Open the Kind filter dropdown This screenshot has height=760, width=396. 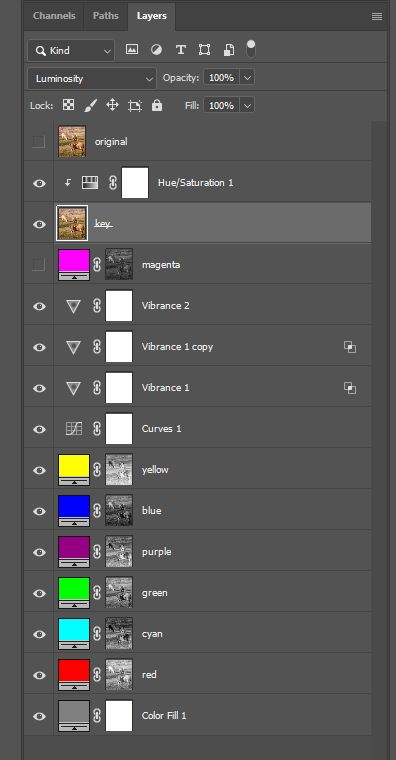[x=71, y=50]
